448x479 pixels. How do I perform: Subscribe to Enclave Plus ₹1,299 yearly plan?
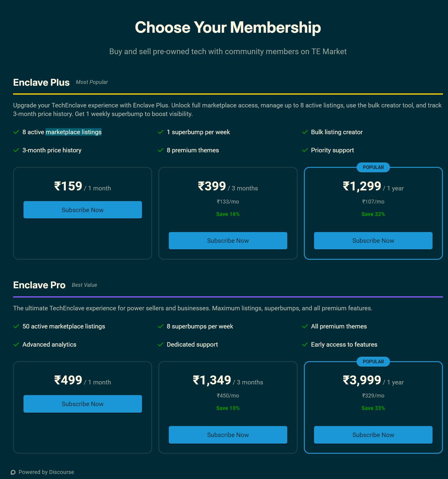(373, 240)
